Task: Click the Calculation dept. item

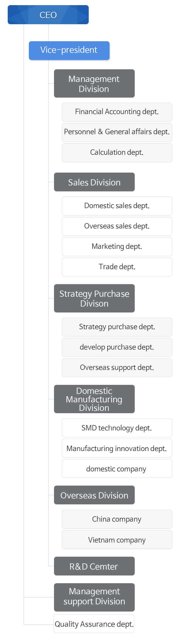Action: [x=117, y=153]
